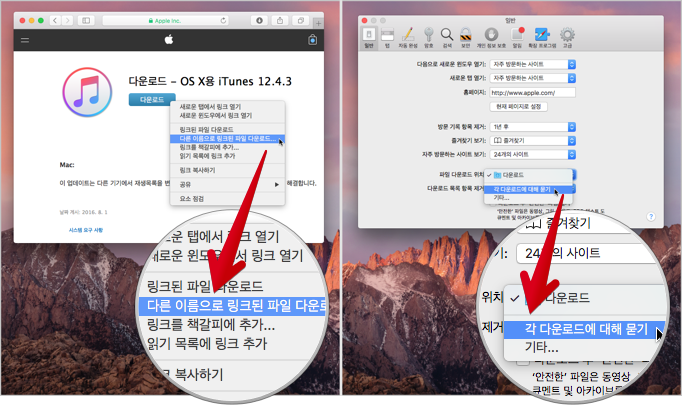Choose 요소 점검 in Safari context menu
Viewport: 682px width, 405px height.
(x=227, y=199)
